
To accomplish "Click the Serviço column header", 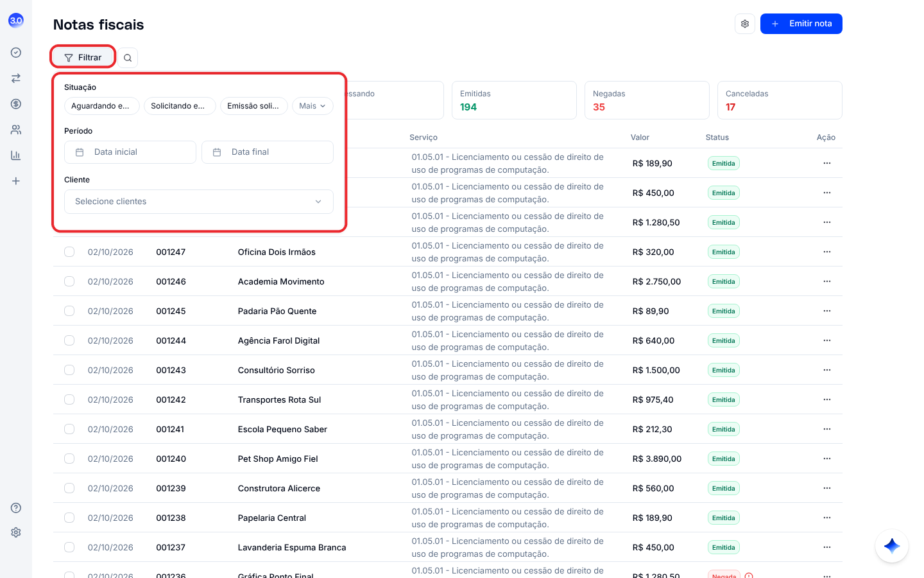I will (x=424, y=137).
